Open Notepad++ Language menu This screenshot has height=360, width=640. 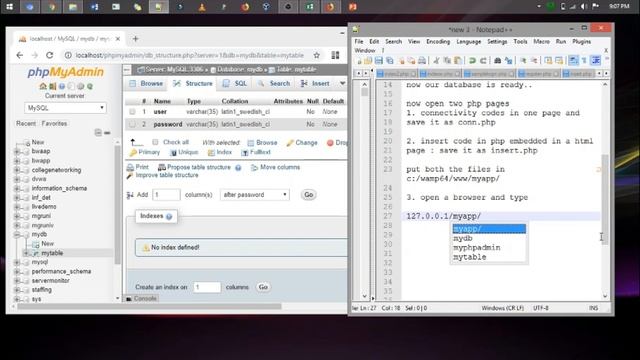click(x=469, y=42)
